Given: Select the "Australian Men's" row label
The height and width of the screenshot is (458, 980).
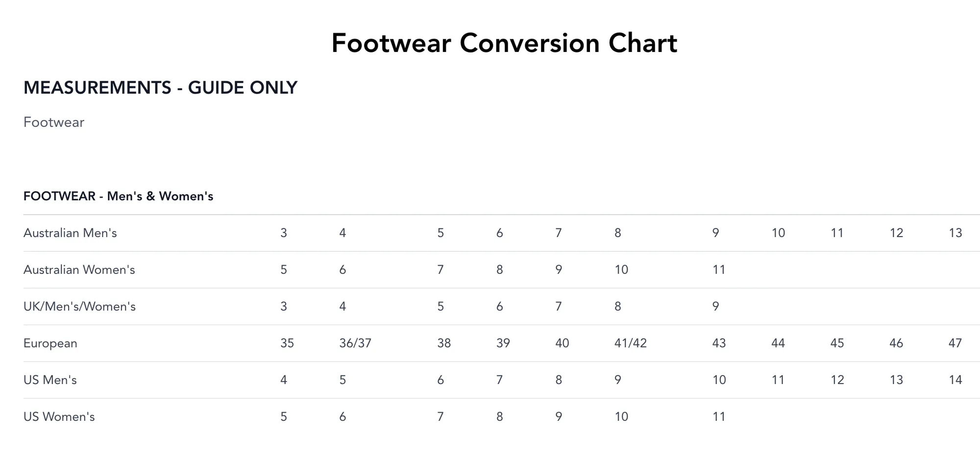Looking at the screenshot, I should click(x=70, y=233).
